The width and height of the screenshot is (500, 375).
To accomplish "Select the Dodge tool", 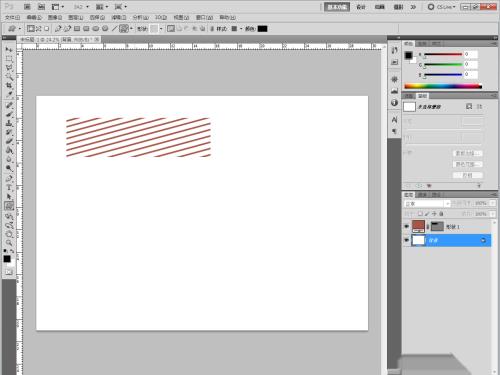I will point(9,168).
